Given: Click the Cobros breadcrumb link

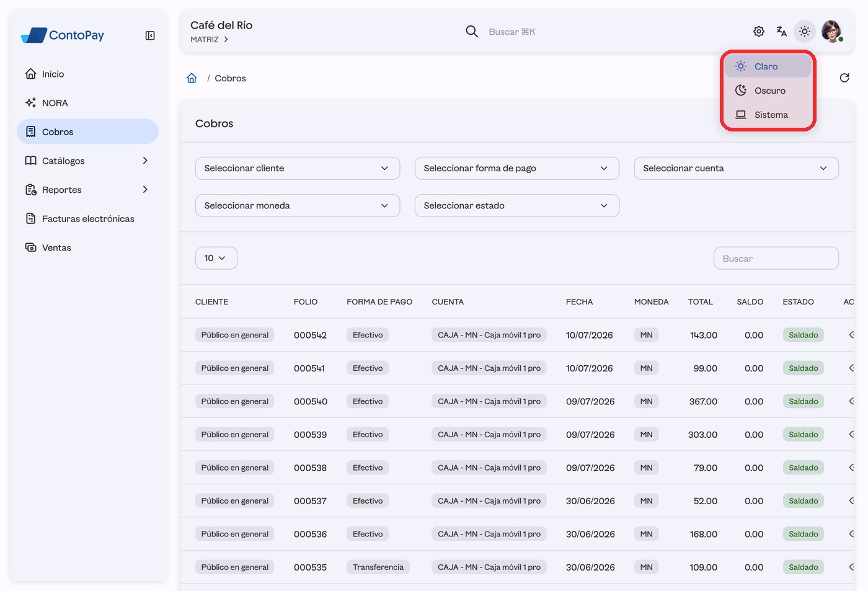Looking at the screenshot, I should (x=230, y=78).
